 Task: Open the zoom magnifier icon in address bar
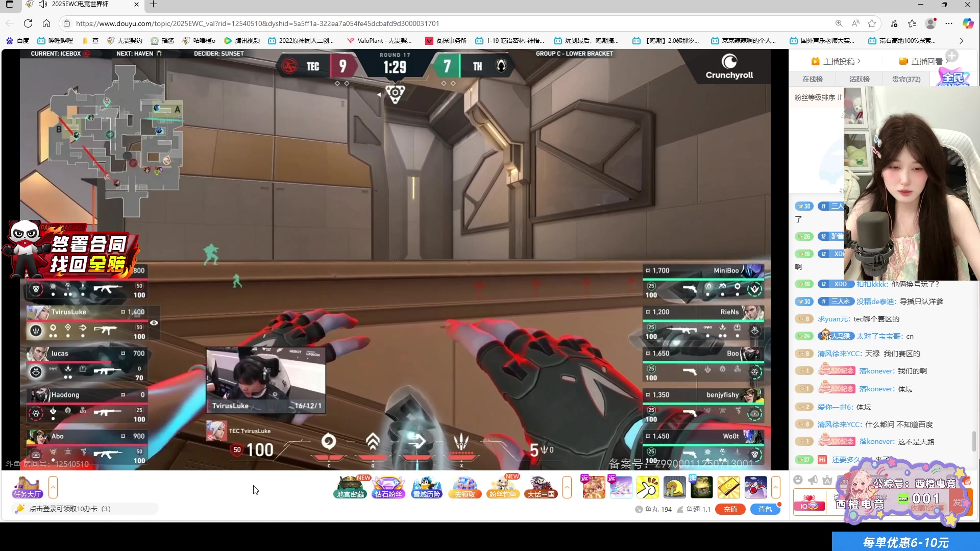839,23
